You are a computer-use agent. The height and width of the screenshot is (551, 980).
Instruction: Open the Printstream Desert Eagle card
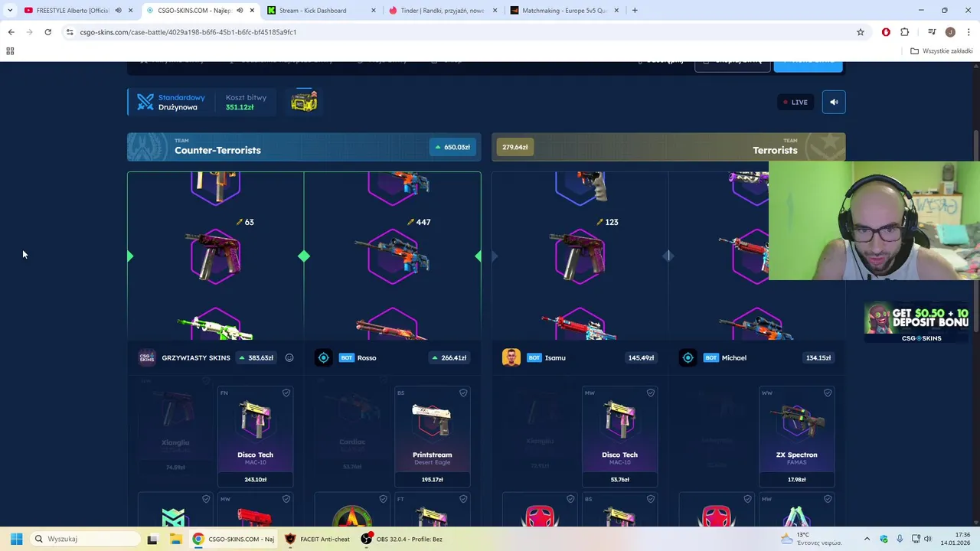click(432, 436)
